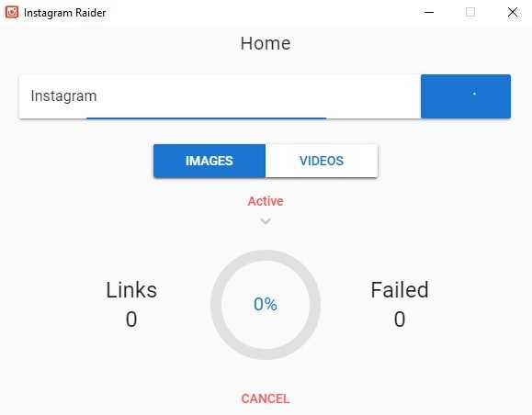
Task: Minimize the Instagram Raider window
Action: [x=429, y=12]
